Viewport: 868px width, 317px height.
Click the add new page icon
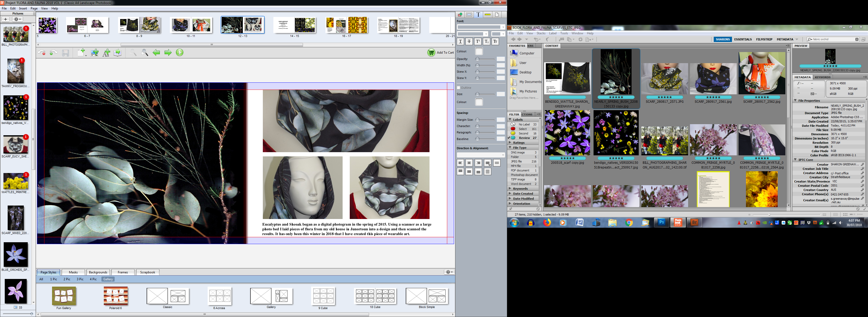82,53
